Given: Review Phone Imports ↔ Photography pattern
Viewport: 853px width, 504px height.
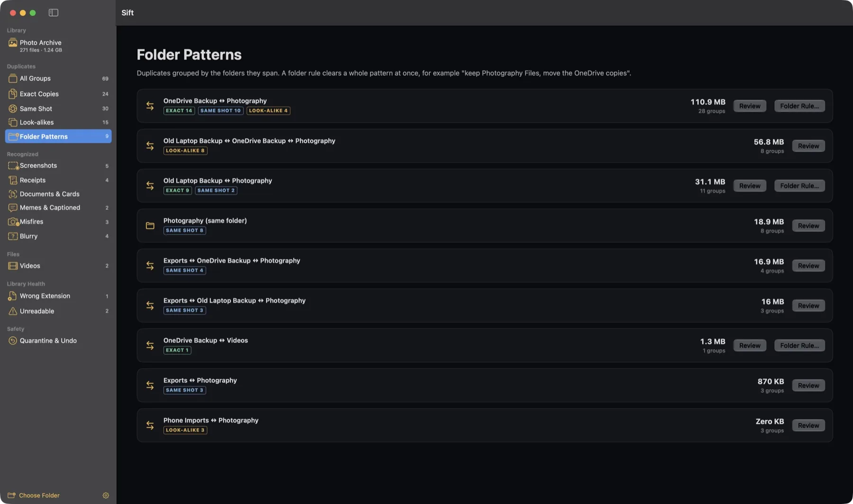Looking at the screenshot, I should point(808,425).
